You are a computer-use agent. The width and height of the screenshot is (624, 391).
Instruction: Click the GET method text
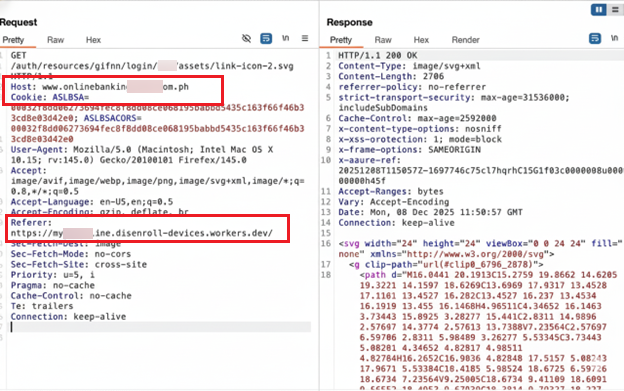(x=18, y=55)
